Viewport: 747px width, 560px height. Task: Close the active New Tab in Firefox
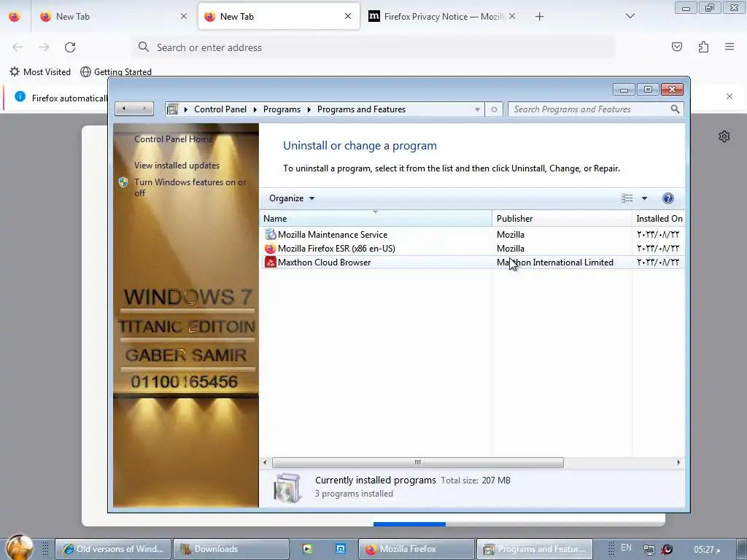(348, 16)
